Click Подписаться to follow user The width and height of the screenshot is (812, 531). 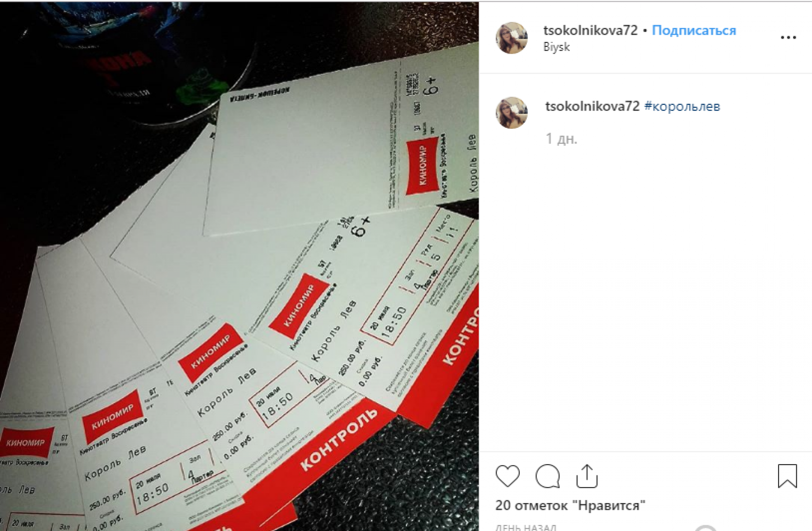tap(694, 30)
